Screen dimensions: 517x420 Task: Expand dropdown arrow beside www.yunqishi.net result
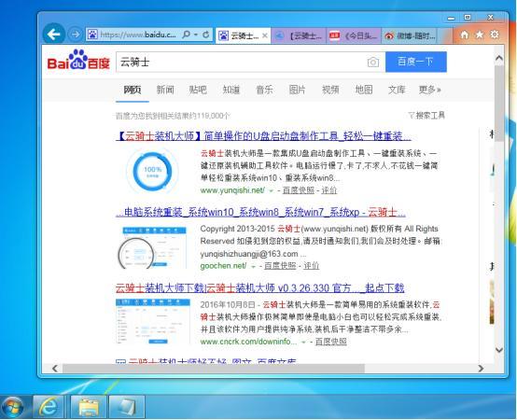271,191
